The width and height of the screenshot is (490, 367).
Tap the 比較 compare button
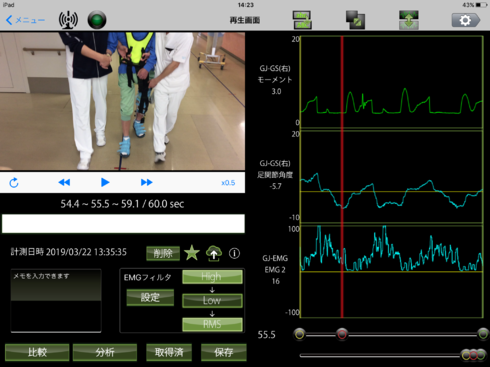[37, 352]
